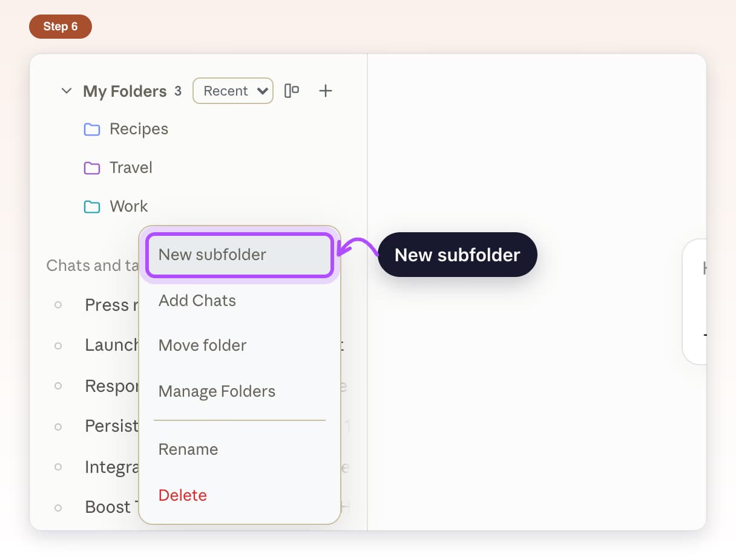This screenshot has height=560, width=736.
Task: Open the chat starting with Launch
Action: pyautogui.click(x=112, y=345)
